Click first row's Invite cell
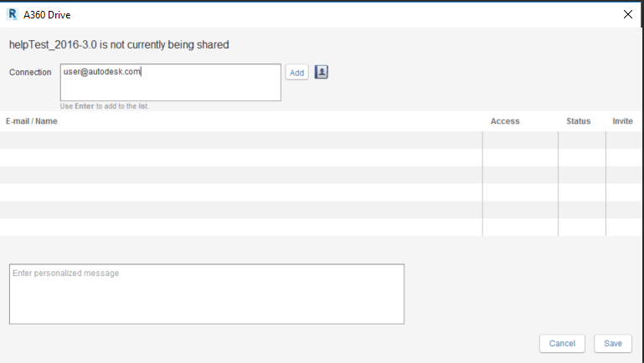Screen dimensions: 644x363 [624, 140]
